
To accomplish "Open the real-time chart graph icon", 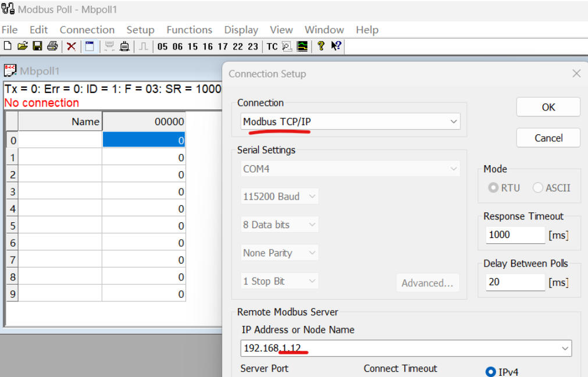I will tap(302, 47).
